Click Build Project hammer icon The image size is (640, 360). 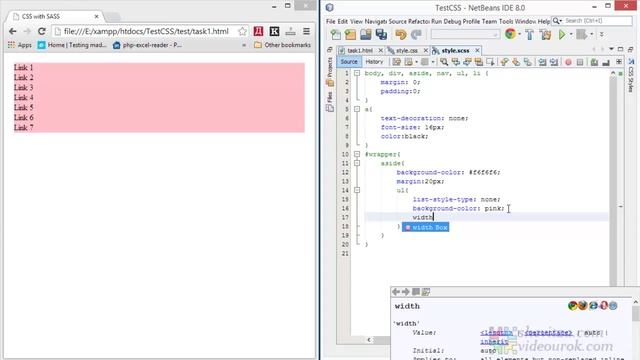[529, 35]
